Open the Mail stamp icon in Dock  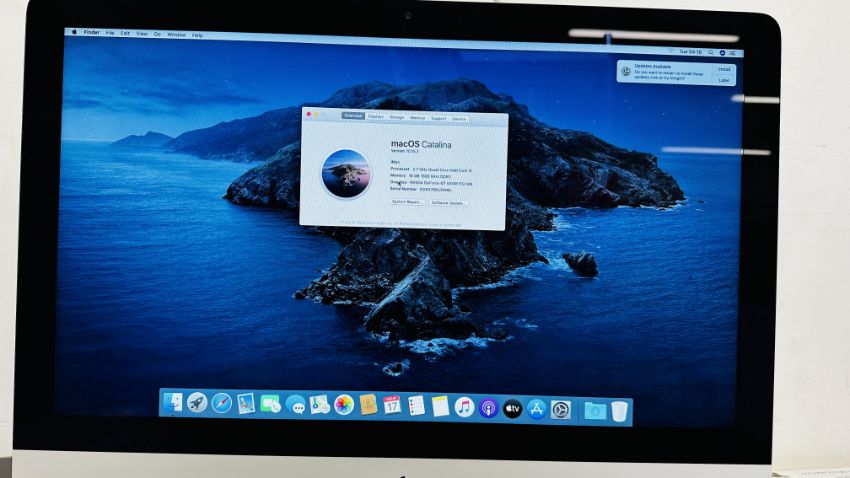(246, 404)
